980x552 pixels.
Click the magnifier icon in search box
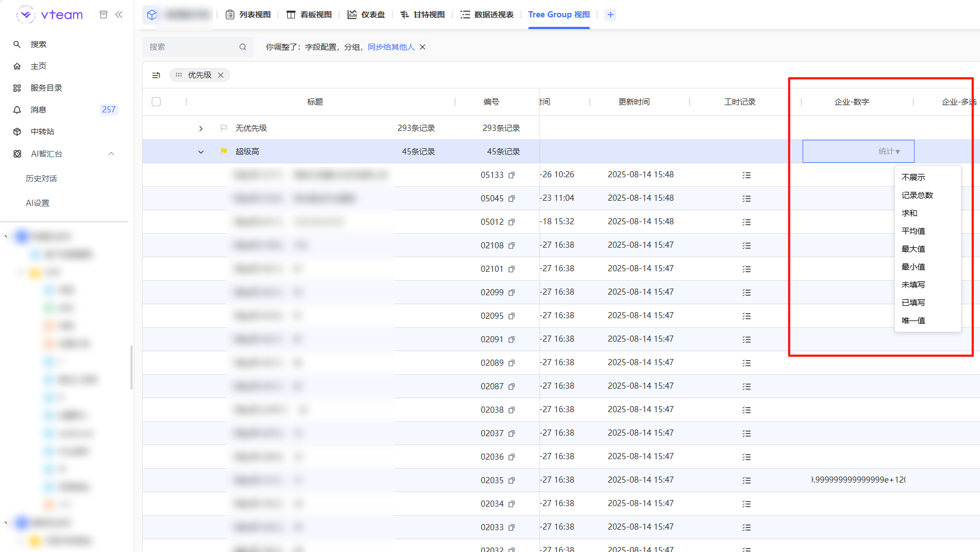click(x=243, y=47)
